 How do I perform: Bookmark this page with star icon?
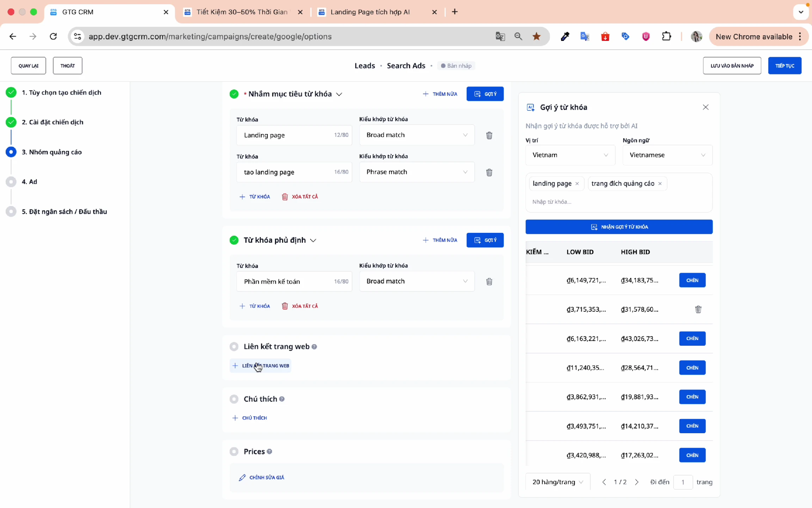tap(536, 36)
